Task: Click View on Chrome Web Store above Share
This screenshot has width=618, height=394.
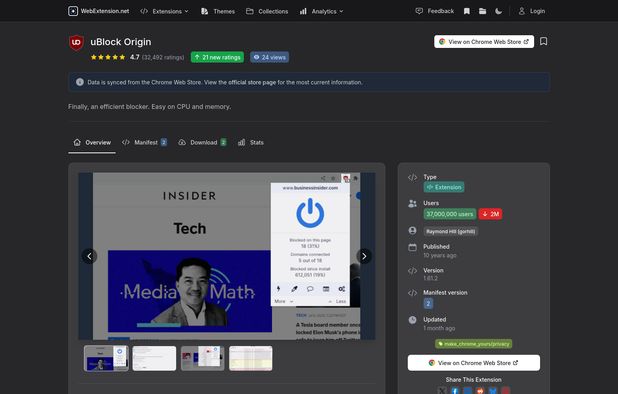Action: [x=474, y=363]
